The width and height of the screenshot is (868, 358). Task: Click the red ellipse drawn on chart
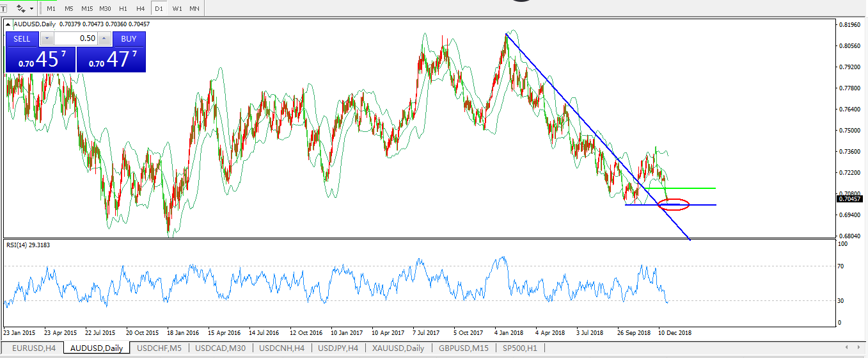click(x=674, y=205)
